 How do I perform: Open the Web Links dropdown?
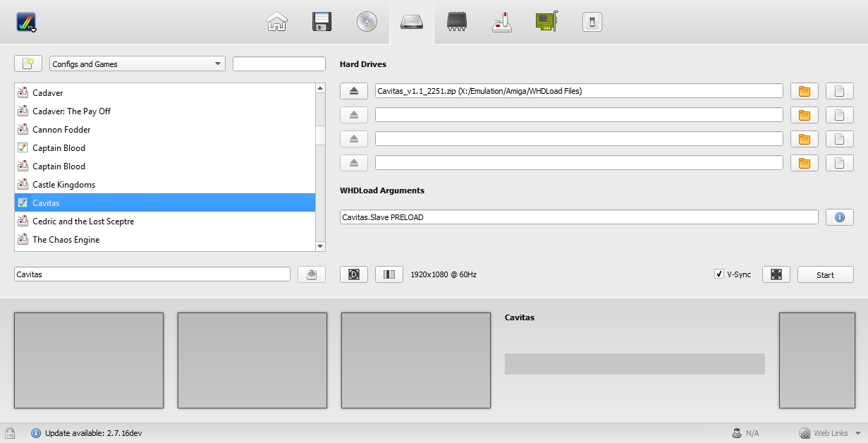[x=830, y=433]
